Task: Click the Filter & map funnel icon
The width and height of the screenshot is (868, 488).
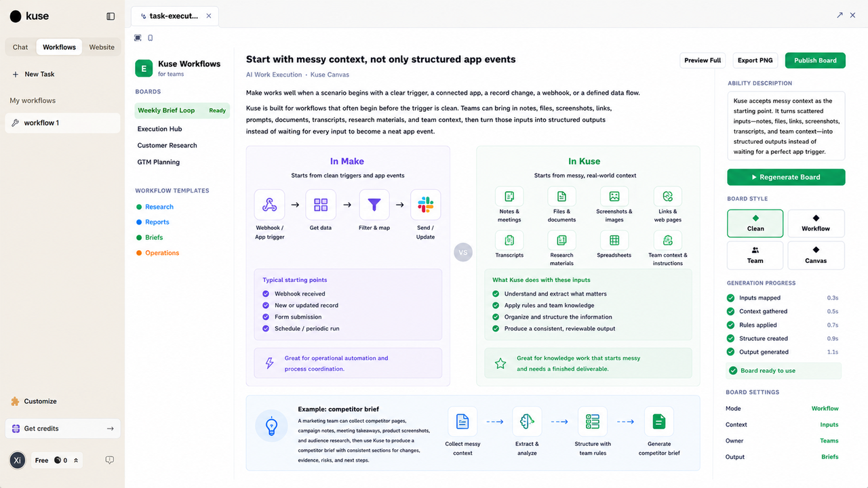Action: [x=374, y=205]
